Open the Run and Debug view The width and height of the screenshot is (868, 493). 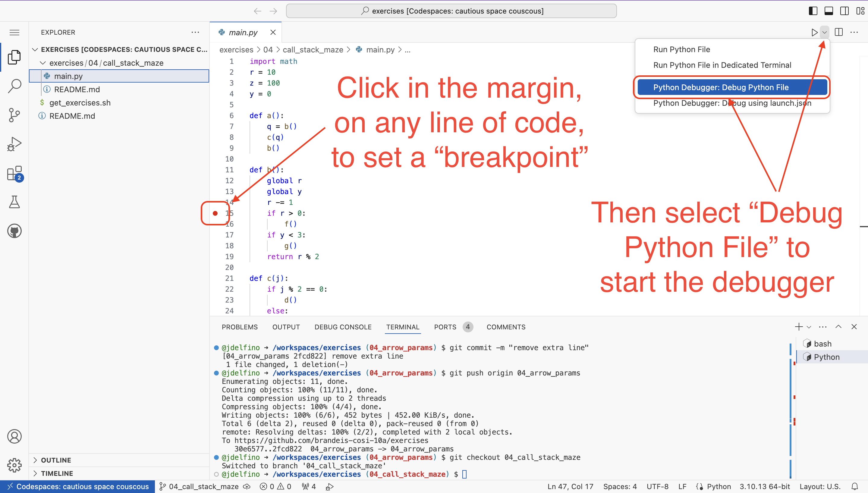coord(14,144)
